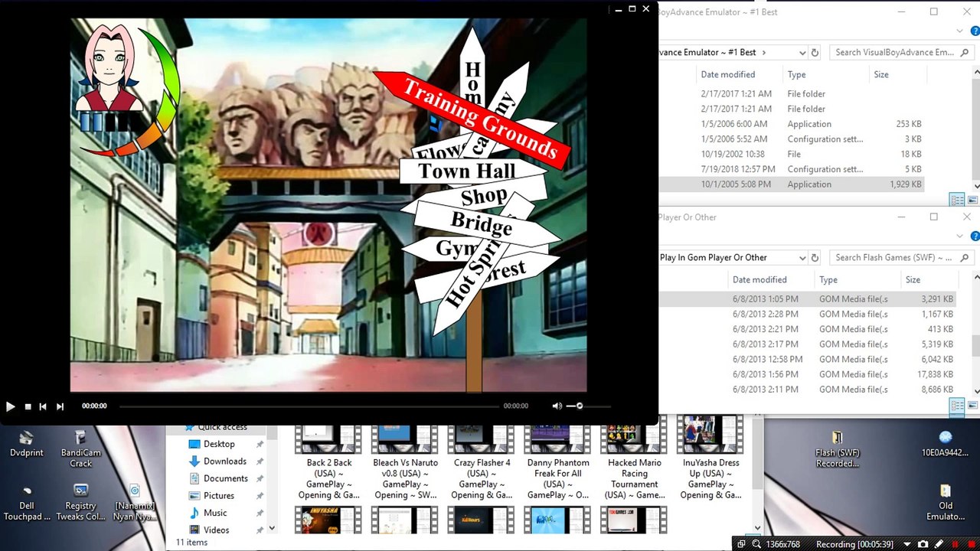Select the 253 KB Application row
Image resolution: width=980 pixels, height=551 pixels.
[x=792, y=124]
